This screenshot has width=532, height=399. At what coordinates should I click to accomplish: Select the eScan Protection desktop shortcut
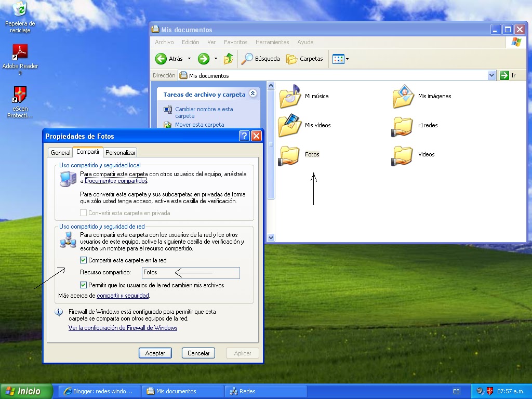coord(20,102)
